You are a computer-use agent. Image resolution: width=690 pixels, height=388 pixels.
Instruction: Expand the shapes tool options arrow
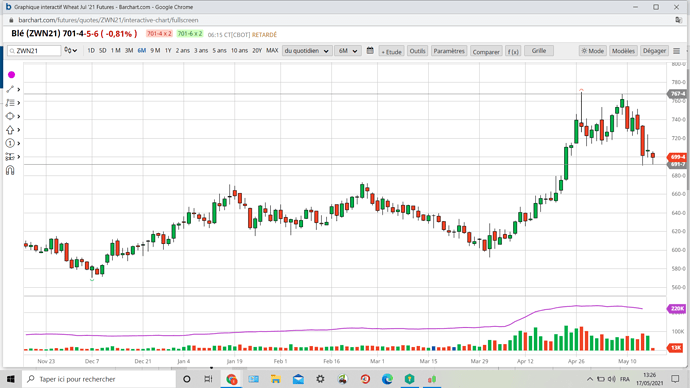(18, 117)
